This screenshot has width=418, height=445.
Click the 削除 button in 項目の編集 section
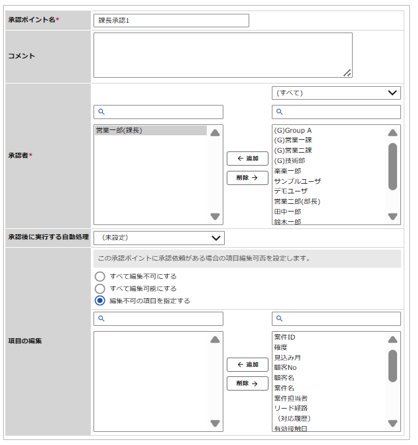point(247,383)
